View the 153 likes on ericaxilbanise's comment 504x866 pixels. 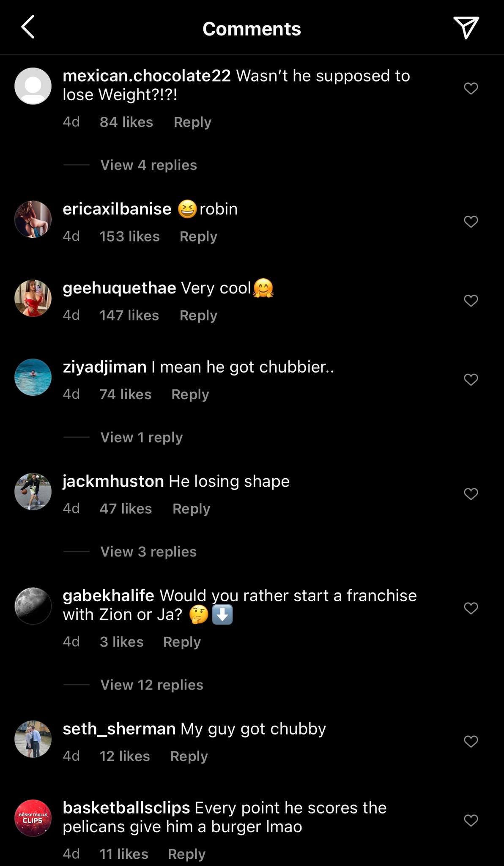point(129,236)
